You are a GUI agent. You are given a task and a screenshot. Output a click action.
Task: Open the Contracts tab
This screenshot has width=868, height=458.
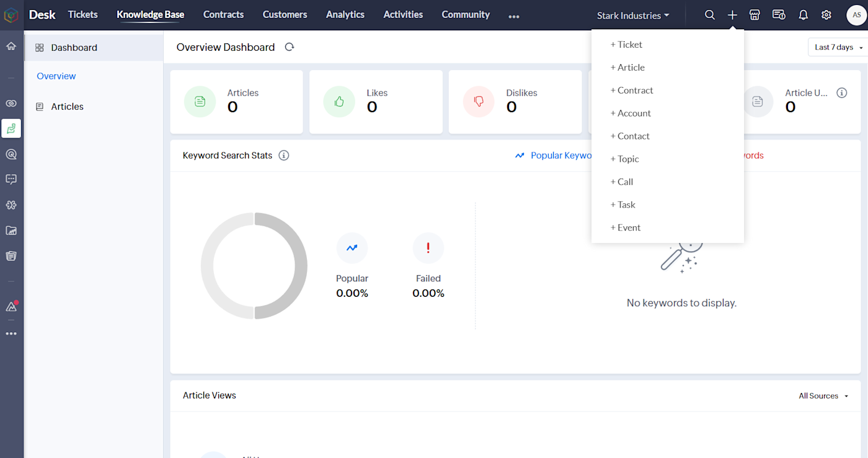tap(224, 14)
